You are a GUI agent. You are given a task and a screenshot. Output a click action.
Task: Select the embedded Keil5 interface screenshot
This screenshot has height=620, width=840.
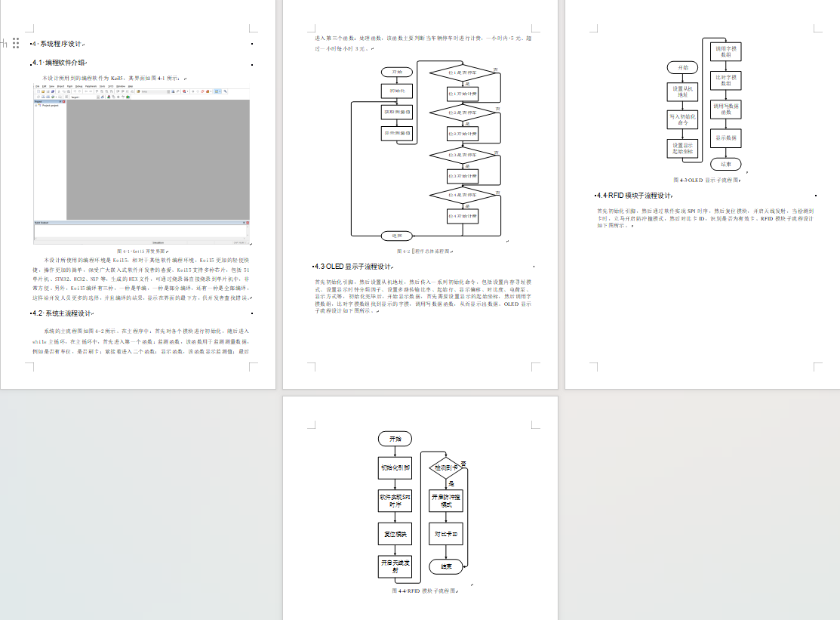[x=142, y=163]
